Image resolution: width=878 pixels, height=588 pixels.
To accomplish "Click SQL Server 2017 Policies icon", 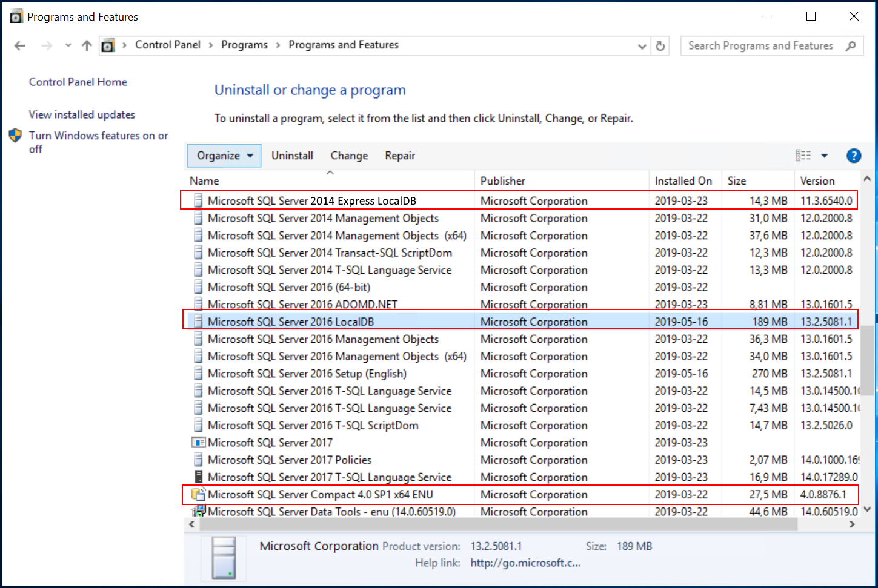I will point(198,460).
